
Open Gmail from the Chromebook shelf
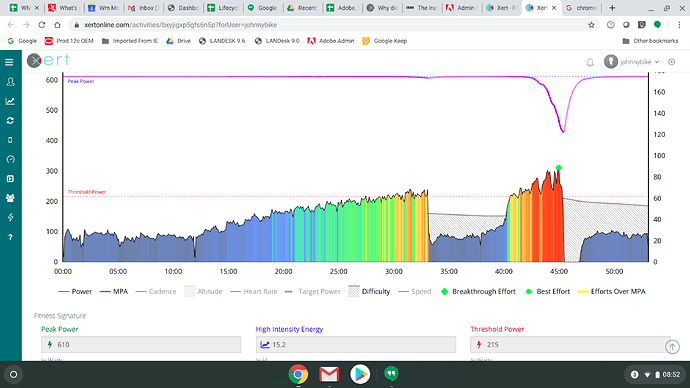point(329,374)
